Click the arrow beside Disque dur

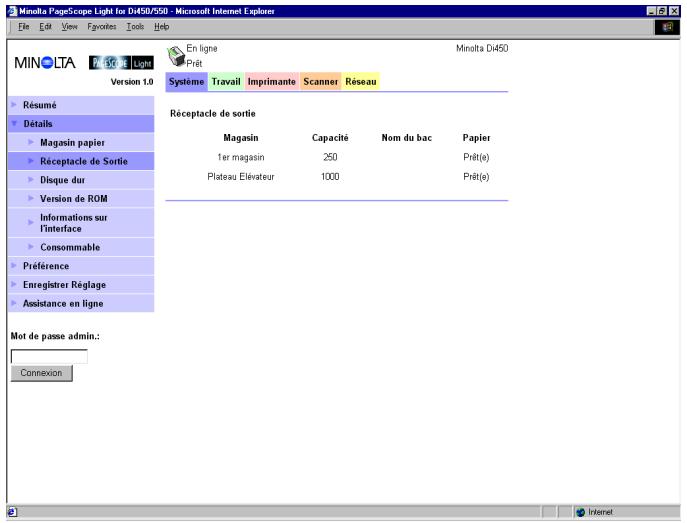pos(31,180)
